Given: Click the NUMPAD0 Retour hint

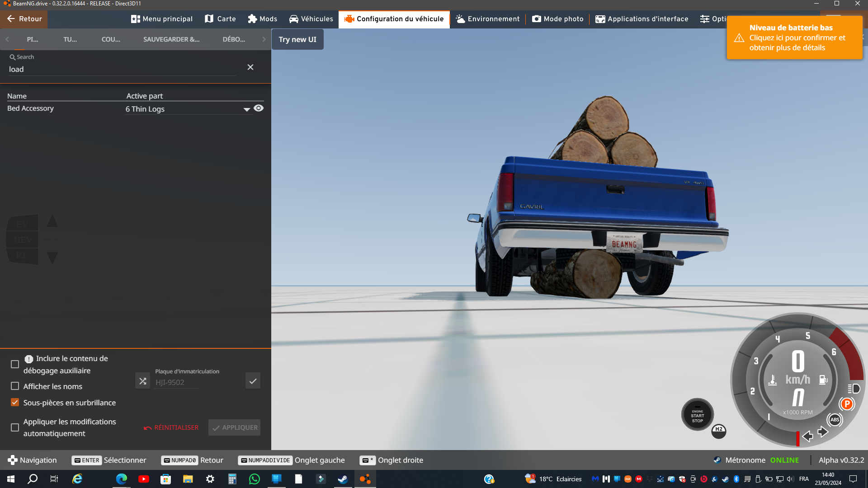Looking at the screenshot, I should 192,460.
